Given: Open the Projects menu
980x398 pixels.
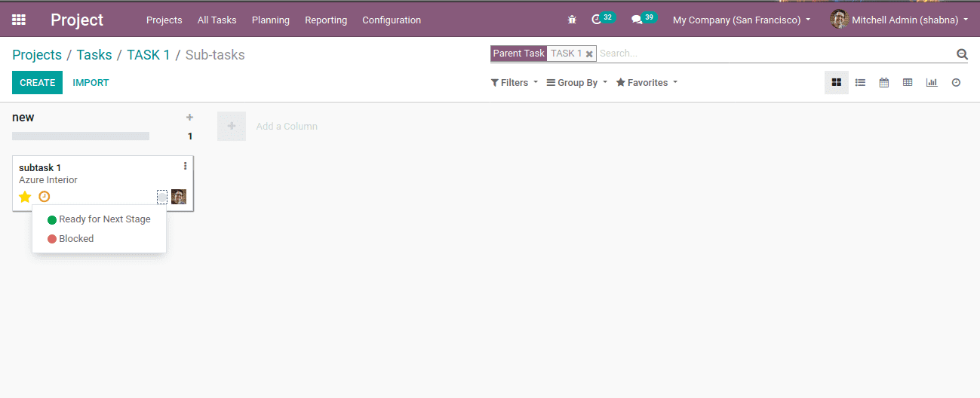Looking at the screenshot, I should (x=164, y=20).
